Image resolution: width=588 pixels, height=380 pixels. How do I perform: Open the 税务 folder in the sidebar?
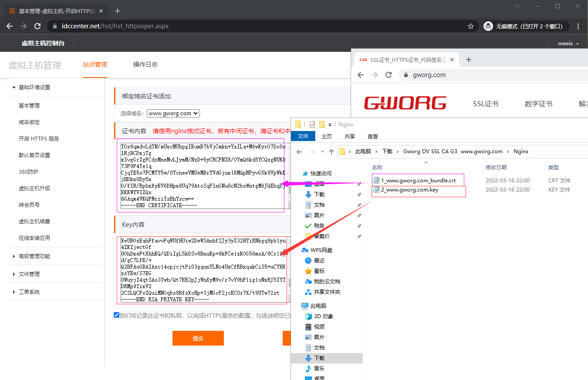tap(319, 225)
